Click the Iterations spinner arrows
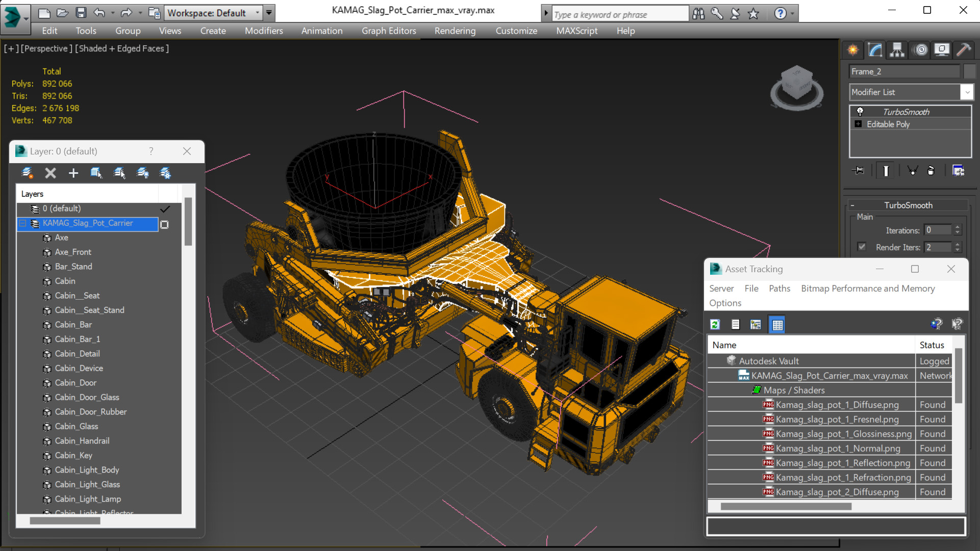980x551 pixels. (958, 230)
